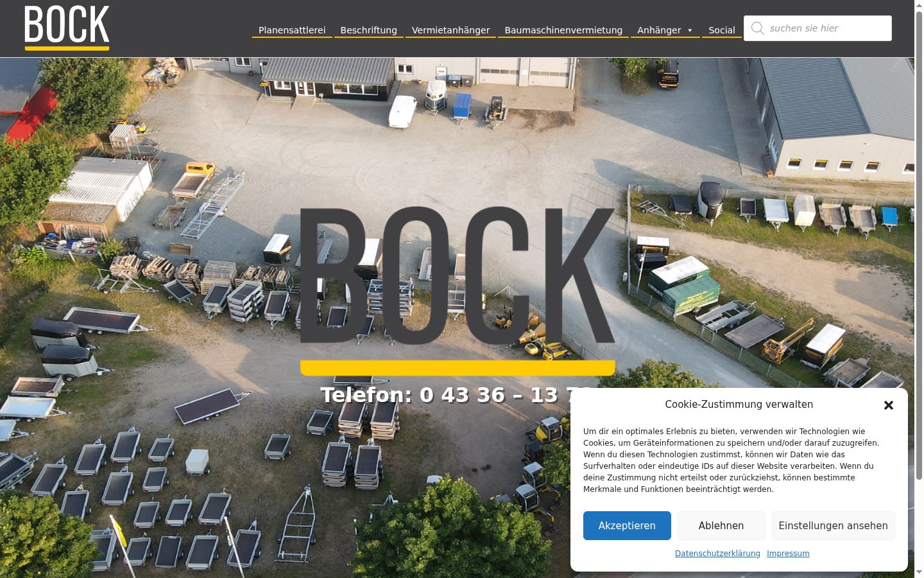The width and height of the screenshot is (924, 578).
Task: Expand the Anhänger dropdown arrow
Action: 690,30
